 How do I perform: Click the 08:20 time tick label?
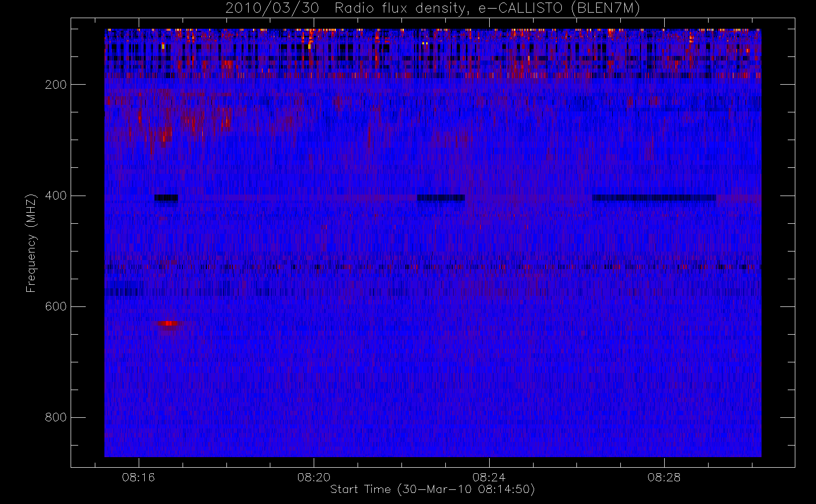click(314, 477)
